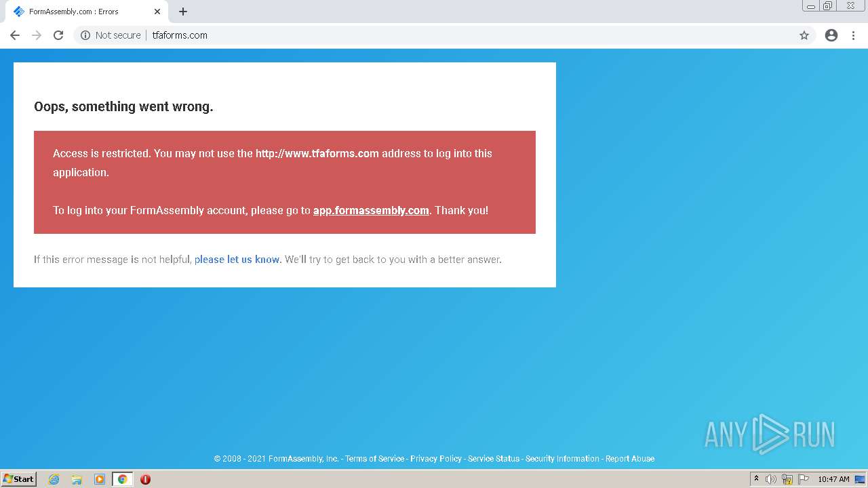868x488 pixels.
Task: Restore down the Chrome window
Action: [828, 6]
